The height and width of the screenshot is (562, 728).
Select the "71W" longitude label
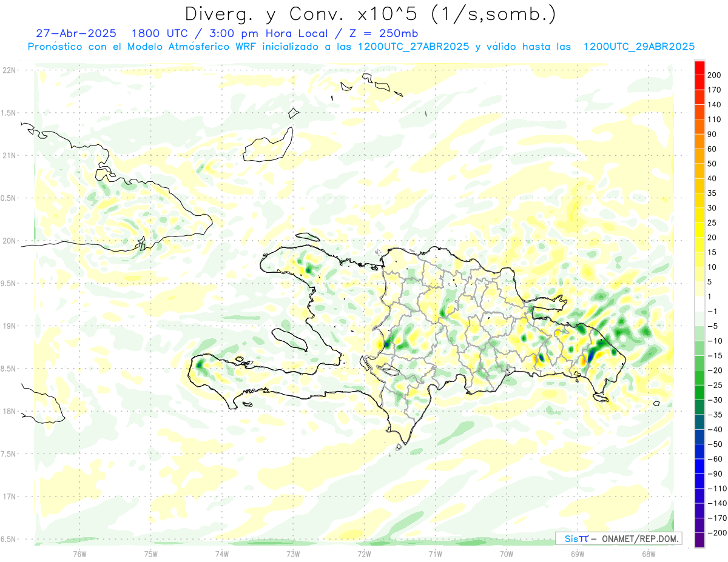pos(435,554)
